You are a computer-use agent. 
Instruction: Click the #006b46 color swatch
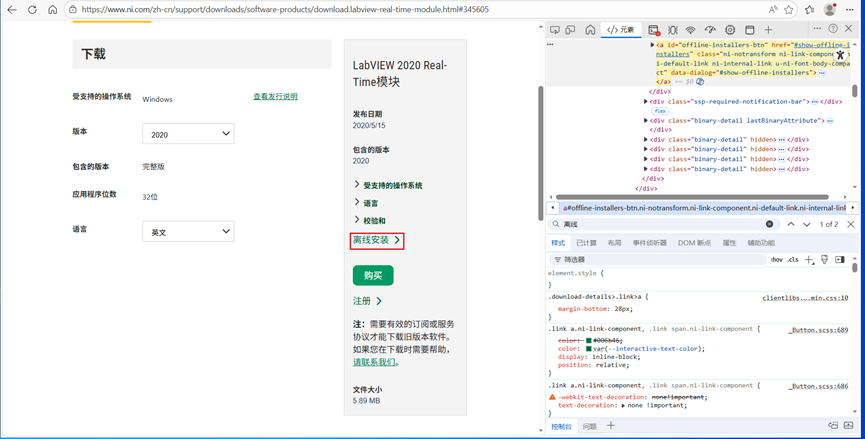589,341
